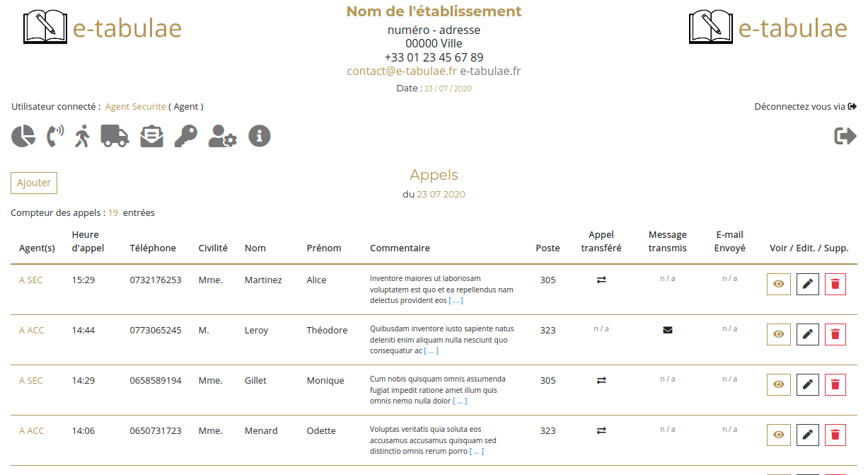Open the walking visitor section icon
Image resolution: width=868 pixels, height=475 pixels.
[83, 136]
